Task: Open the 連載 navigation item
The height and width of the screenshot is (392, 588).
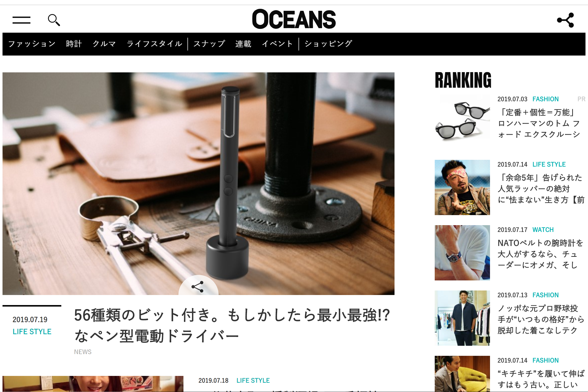Action: [x=243, y=44]
